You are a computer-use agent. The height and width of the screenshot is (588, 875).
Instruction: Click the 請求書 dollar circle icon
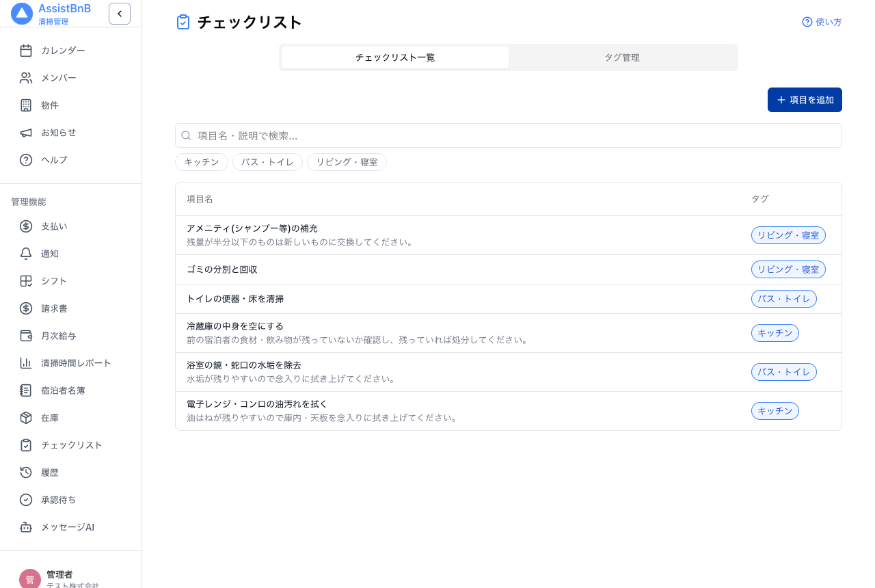click(26, 308)
